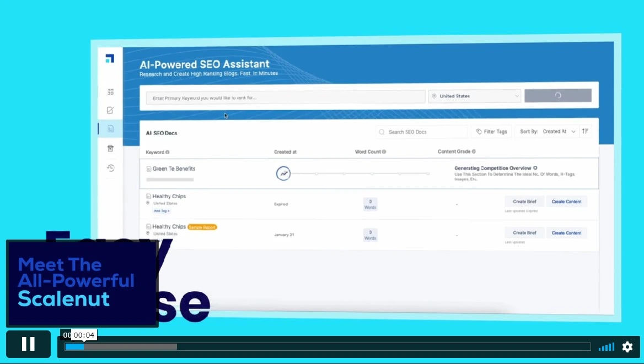
Task: Click the All SEO Docs heading
Action: tap(162, 133)
